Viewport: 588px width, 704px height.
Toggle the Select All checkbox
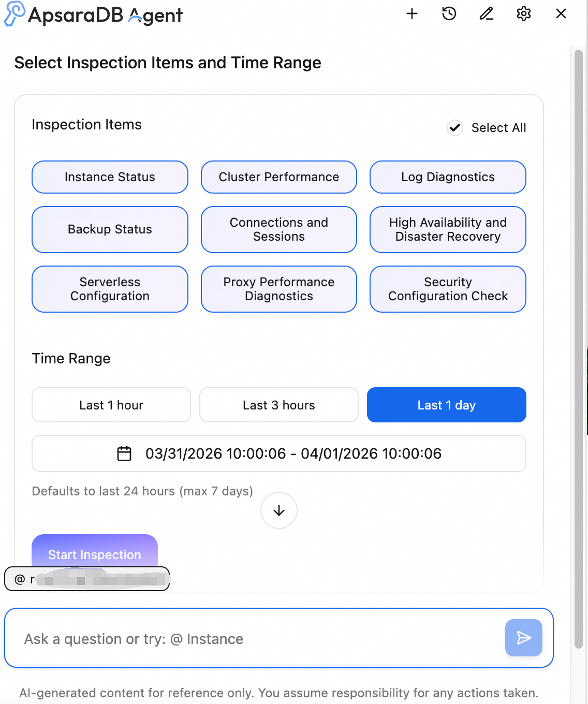(x=455, y=128)
